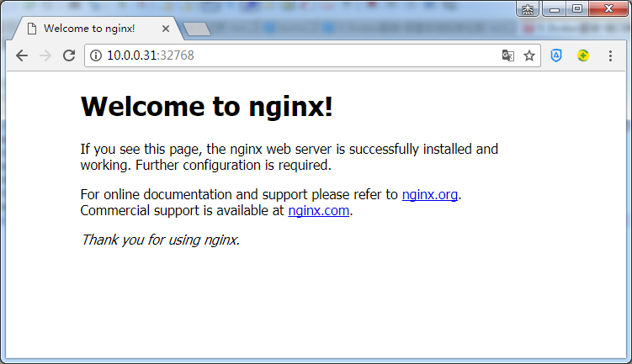Click the Welcome to nginx! heading
632x364 pixels.
point(207,106)
